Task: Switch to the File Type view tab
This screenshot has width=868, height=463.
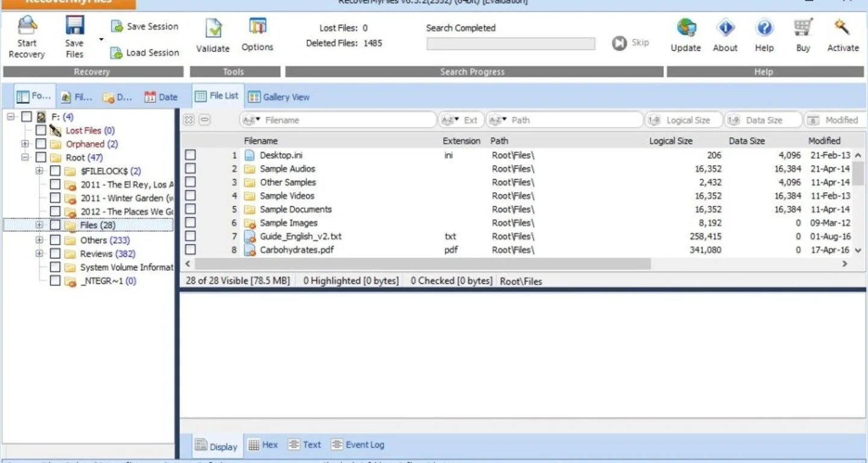Action: [x=77, y=97]
